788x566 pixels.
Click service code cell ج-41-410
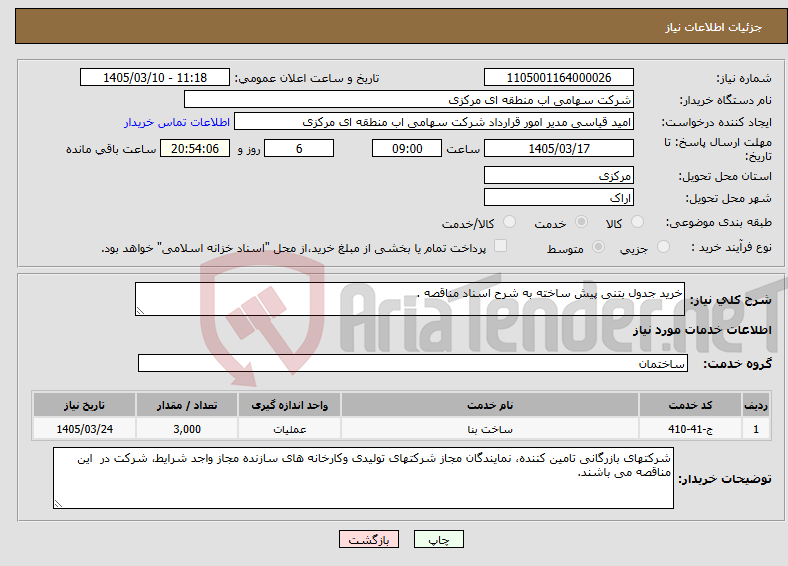[691, 429]
